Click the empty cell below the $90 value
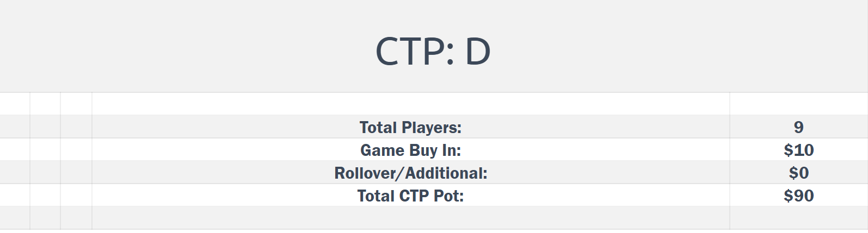Image resolution: width=868 pixels, height=233 pixels. tap(798, 218)
